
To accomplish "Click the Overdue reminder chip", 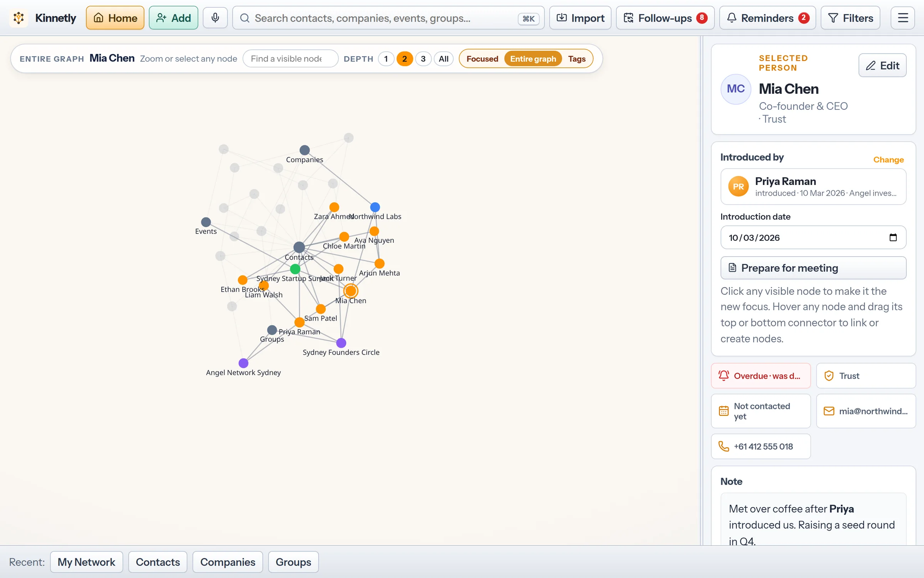I will [x=761, y=376].
